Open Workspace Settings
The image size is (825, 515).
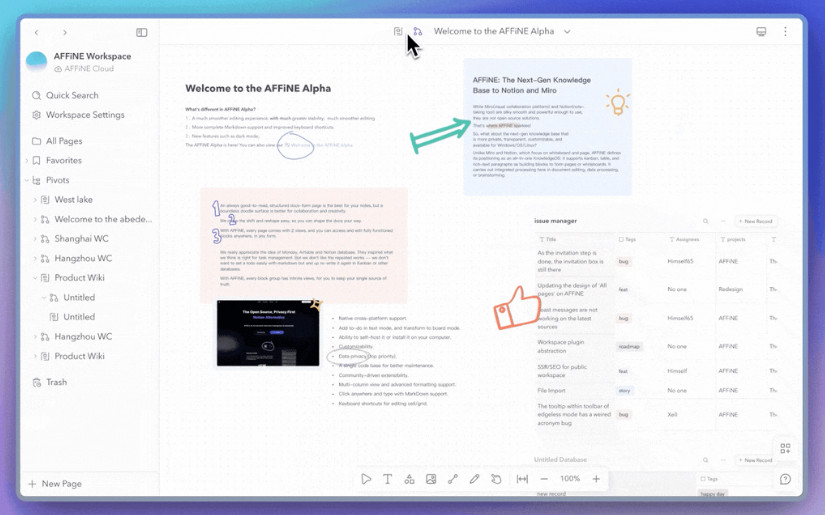click(x=85, y=115)
